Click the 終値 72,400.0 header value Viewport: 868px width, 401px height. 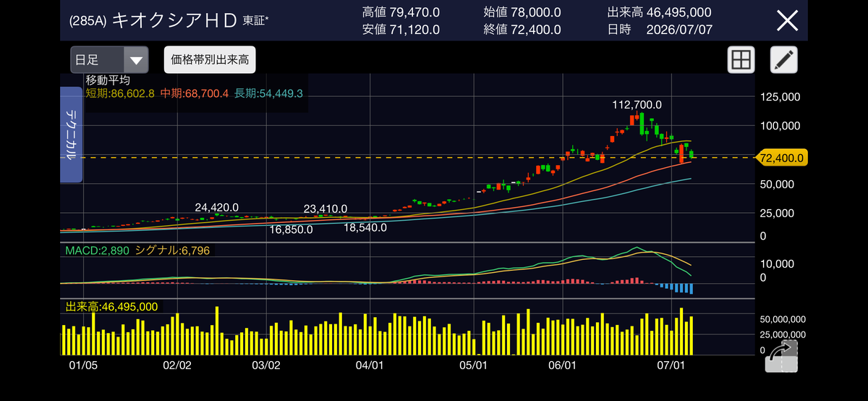[x=522, y=30]
